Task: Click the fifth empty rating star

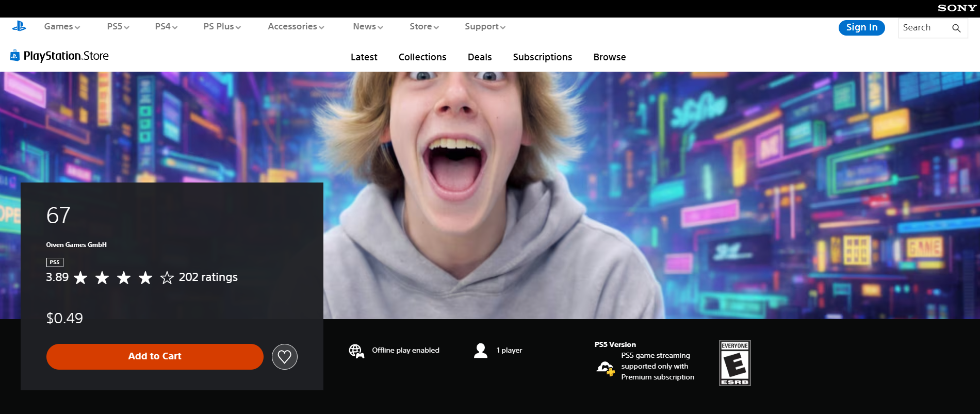Action: (x=167, y=278)
